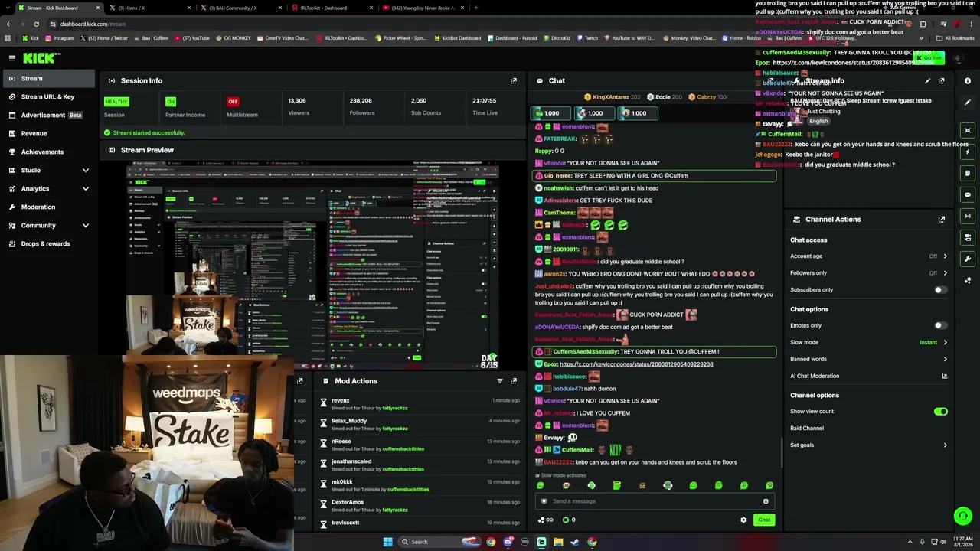Screen dimensions: 980x551
Task: Open Achievements page in sidebar
Action: 49,152
